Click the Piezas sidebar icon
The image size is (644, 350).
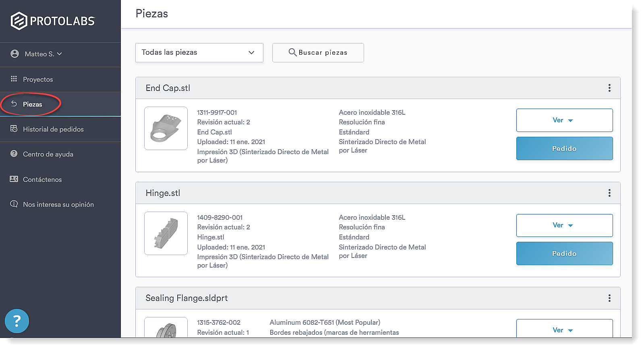14,104
